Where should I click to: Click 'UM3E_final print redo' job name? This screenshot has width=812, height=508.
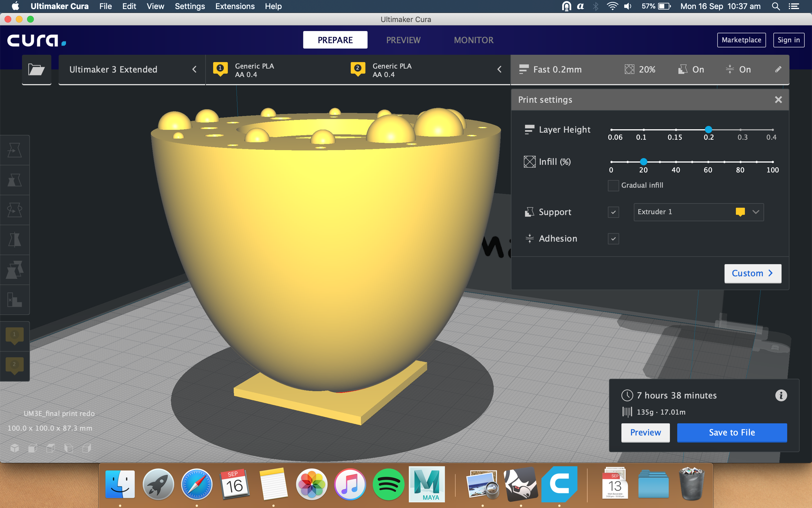59,413
